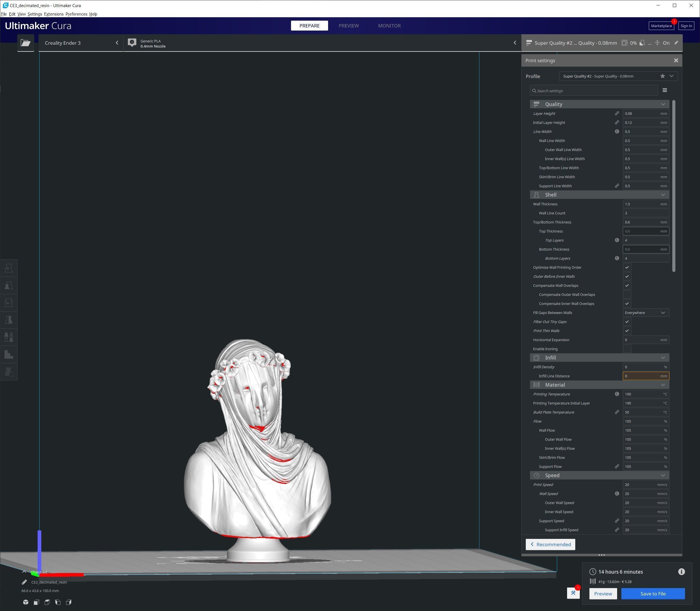Viewport: 700px width, 611px height.
Task: Switch to front view icon
Action: click(x=36, y=602)
